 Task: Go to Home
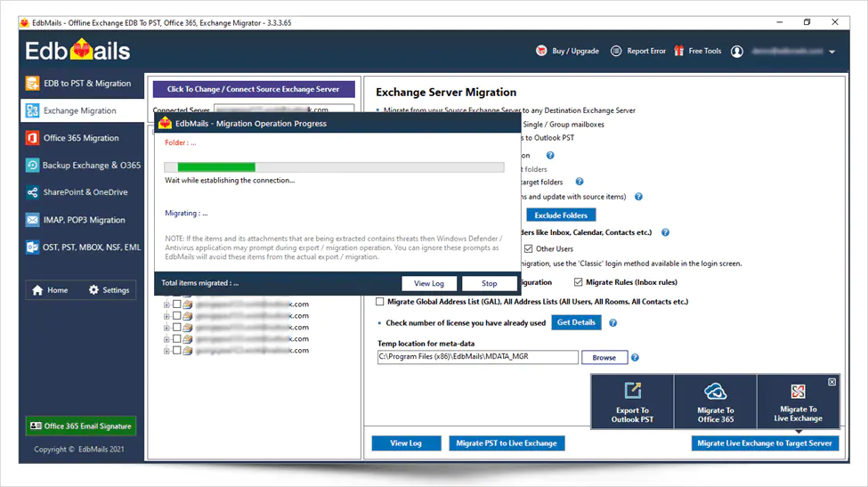[x=51, y=290]
